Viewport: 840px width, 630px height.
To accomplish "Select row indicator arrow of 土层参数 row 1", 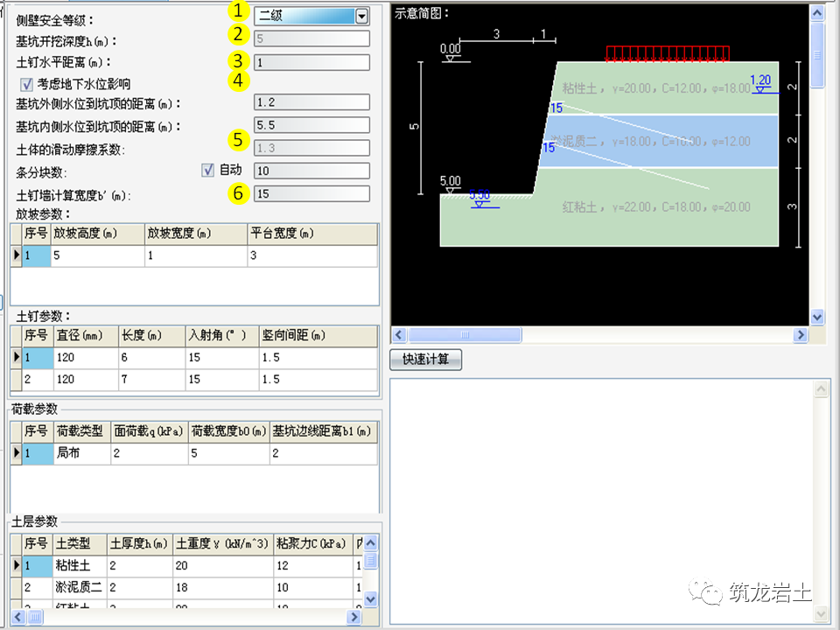I will tap(17, 565).
